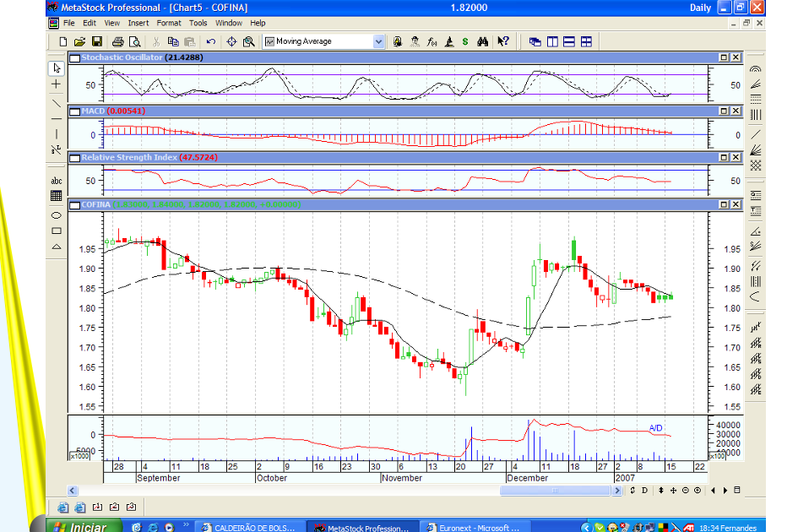The height and width of the screenshot is (532, 798).
Task: Select the trendline drawing tool in left sidebar
Action: click(57, 103)
